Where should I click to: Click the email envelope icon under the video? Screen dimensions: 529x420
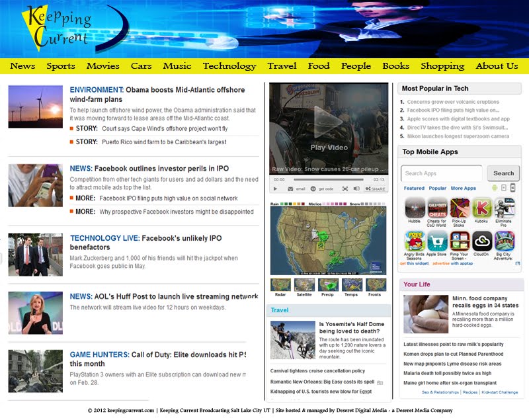[x=290, y=189]
